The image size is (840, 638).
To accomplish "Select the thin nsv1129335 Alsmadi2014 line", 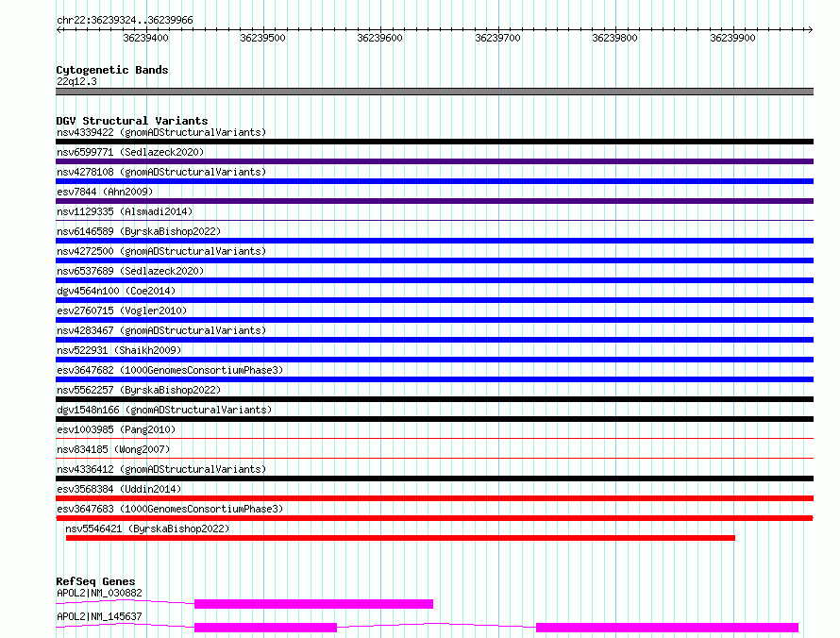I will tap(434, 220).
